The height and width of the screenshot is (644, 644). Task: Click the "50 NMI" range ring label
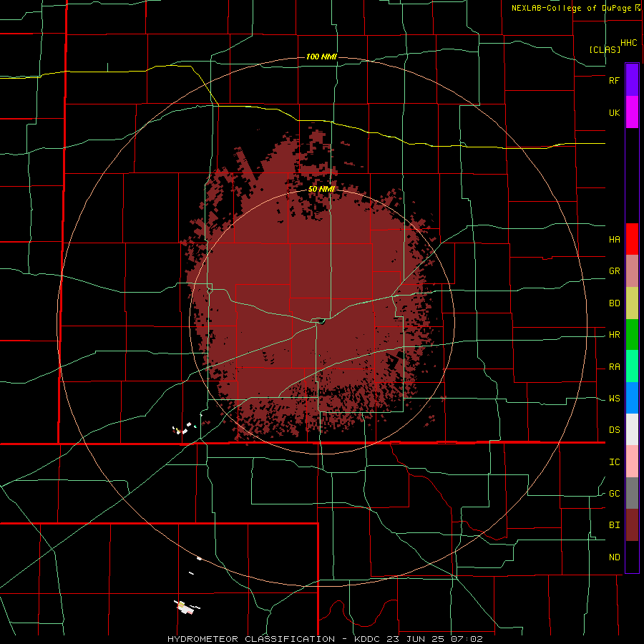pyautogui.click(x=321, y=190)
